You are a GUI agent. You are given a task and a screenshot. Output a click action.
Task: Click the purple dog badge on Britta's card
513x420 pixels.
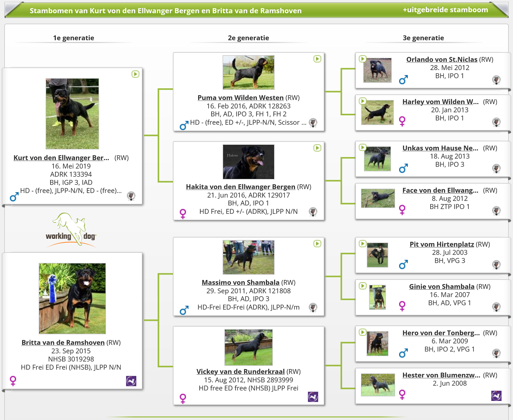click(x=131, y=381)
